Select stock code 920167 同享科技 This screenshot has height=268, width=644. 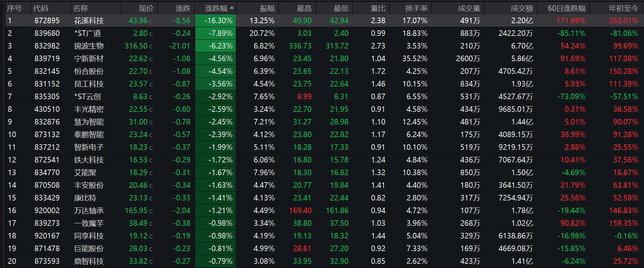click(47, 236)
